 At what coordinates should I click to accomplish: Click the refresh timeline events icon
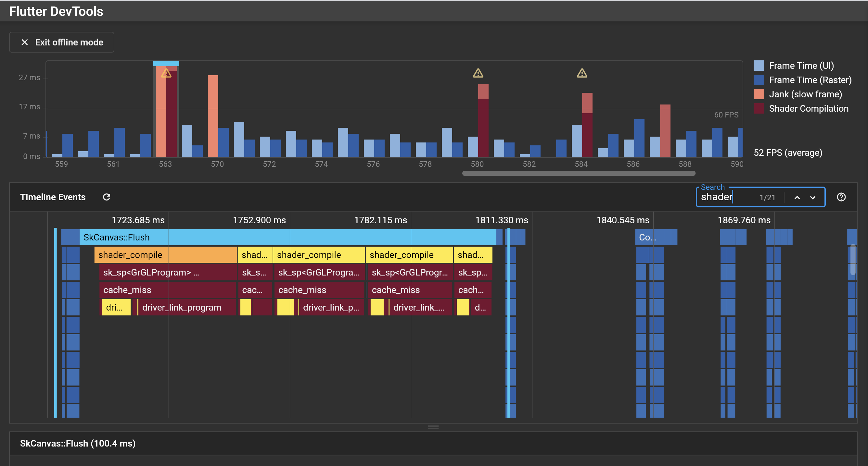(x=107, y=197)
